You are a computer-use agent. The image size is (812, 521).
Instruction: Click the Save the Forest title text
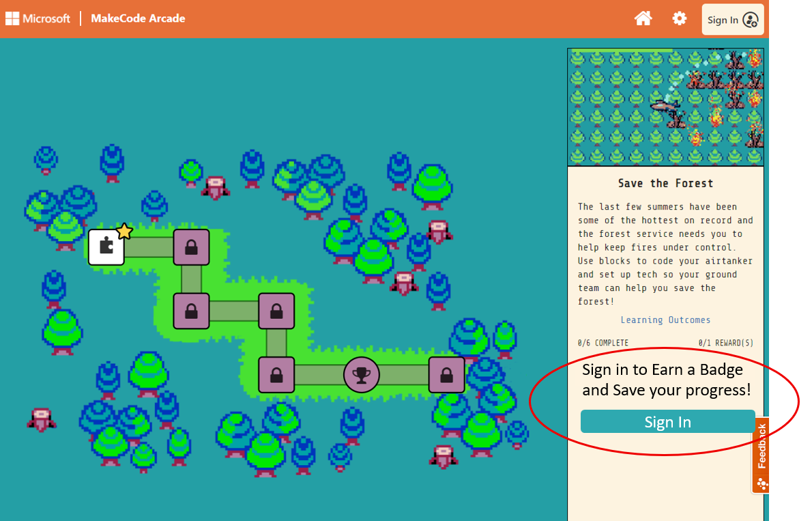(x=665, y=183)
